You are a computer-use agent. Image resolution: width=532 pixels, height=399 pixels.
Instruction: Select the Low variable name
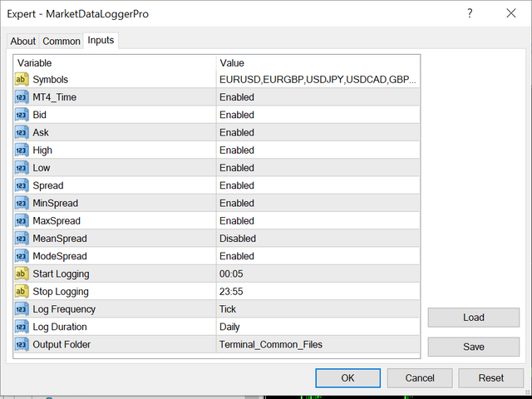pyautogui.click(x=42, y=168)
